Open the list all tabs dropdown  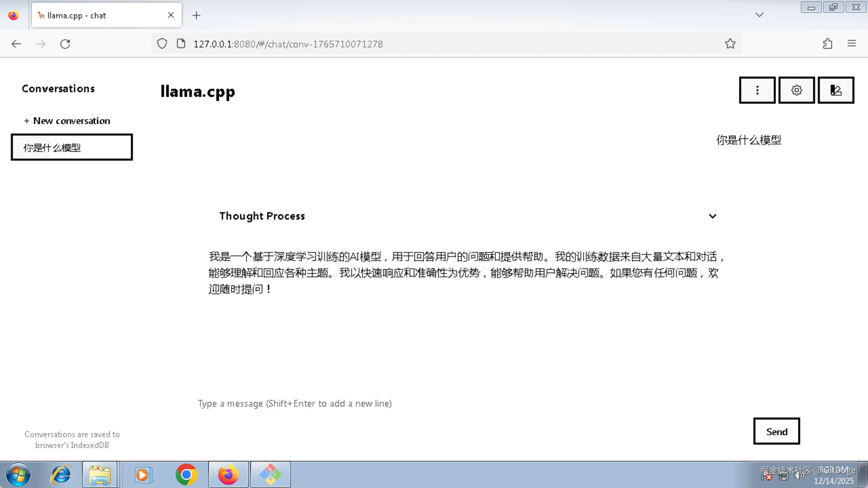tap(759, 15)
